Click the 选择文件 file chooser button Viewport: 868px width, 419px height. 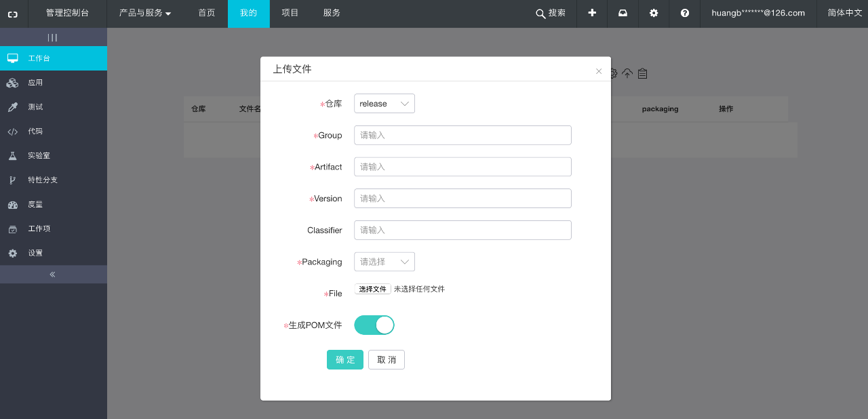click(372, 289)
